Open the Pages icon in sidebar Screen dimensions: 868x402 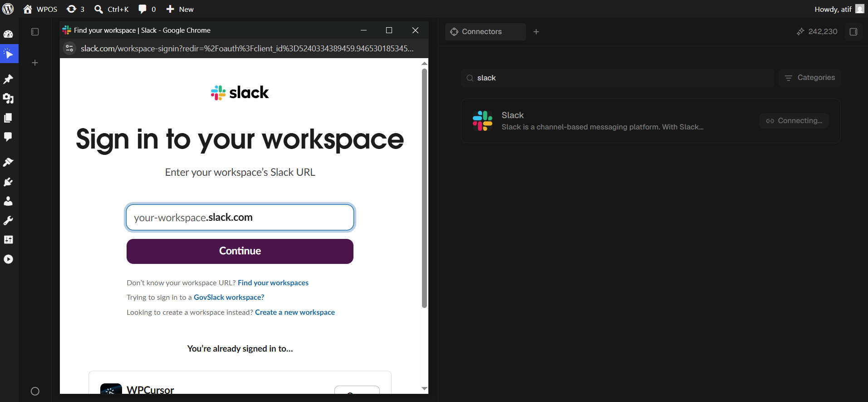pyautogui.click(x=8, y=118)
